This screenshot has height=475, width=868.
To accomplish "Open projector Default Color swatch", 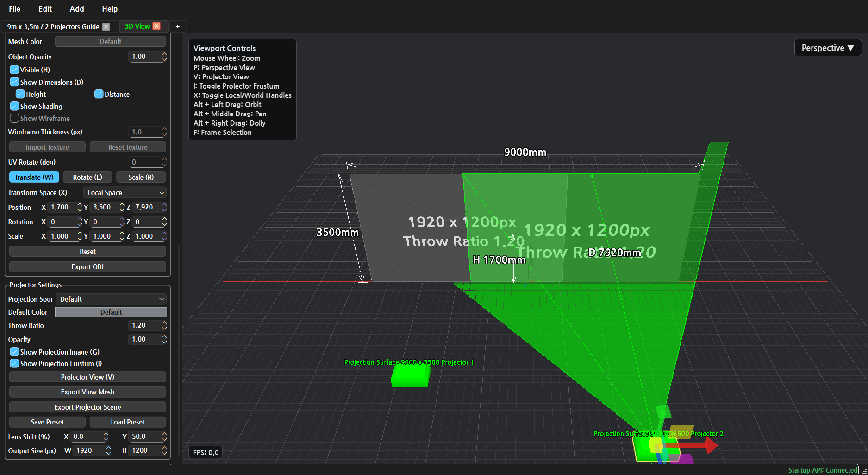I will coord(111,312).
